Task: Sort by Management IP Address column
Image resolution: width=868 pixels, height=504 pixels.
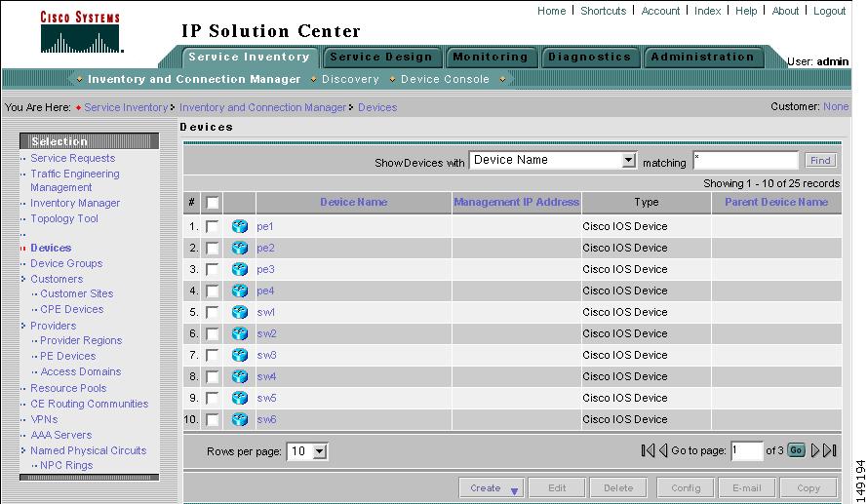Action: pyautogui.click(x=517, y=203)
